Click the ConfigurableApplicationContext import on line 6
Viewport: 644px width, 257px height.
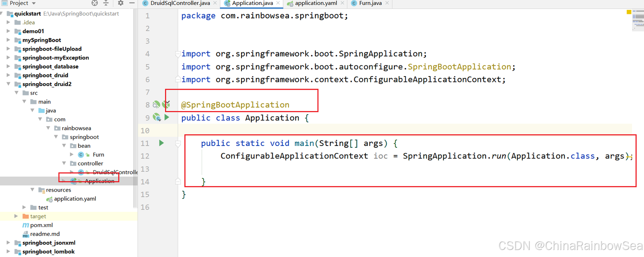(x=343, y=79)
